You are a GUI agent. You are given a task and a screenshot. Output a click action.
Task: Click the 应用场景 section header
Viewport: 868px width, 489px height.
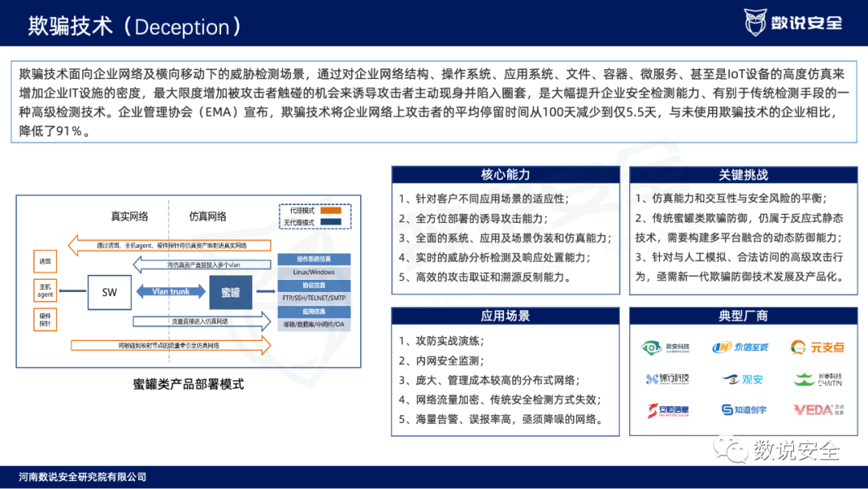coord(506,315)
